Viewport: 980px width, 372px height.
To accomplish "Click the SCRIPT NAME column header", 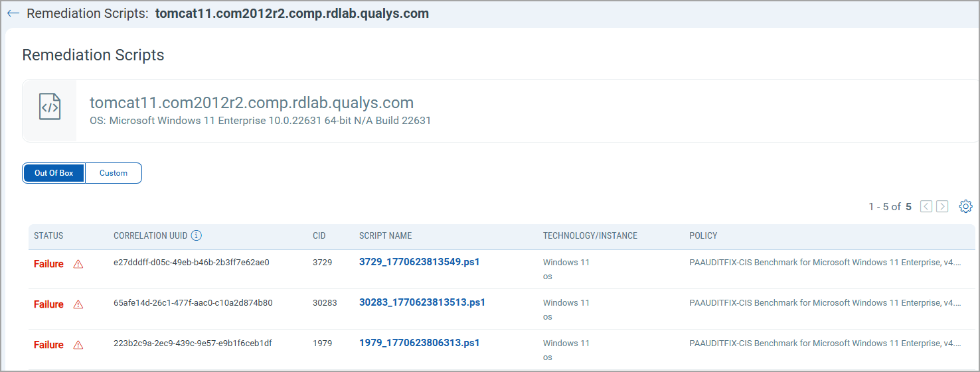I will pos(385,235).
